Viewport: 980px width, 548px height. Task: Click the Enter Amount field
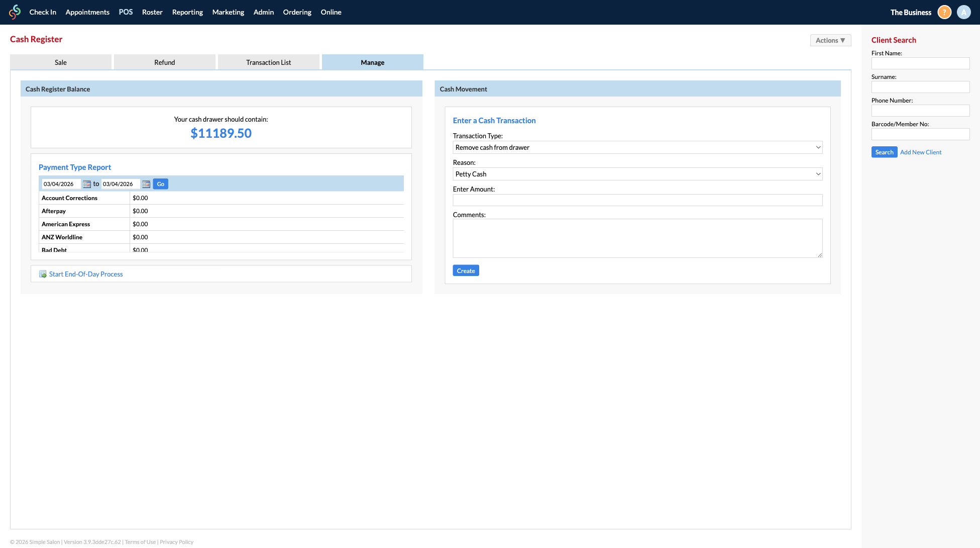point(637,200)
